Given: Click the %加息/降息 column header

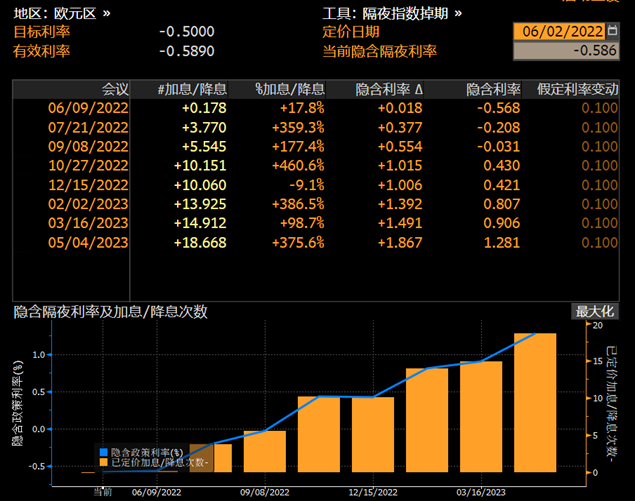Looking at the screenshot, I should pos(289,89).
